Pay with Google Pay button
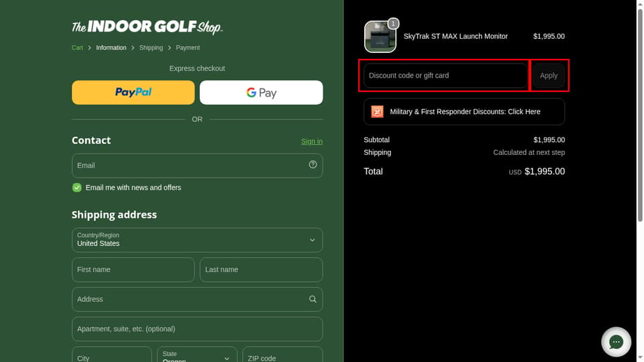This screenshot has width=644, height=362. (x=261, y=93)
